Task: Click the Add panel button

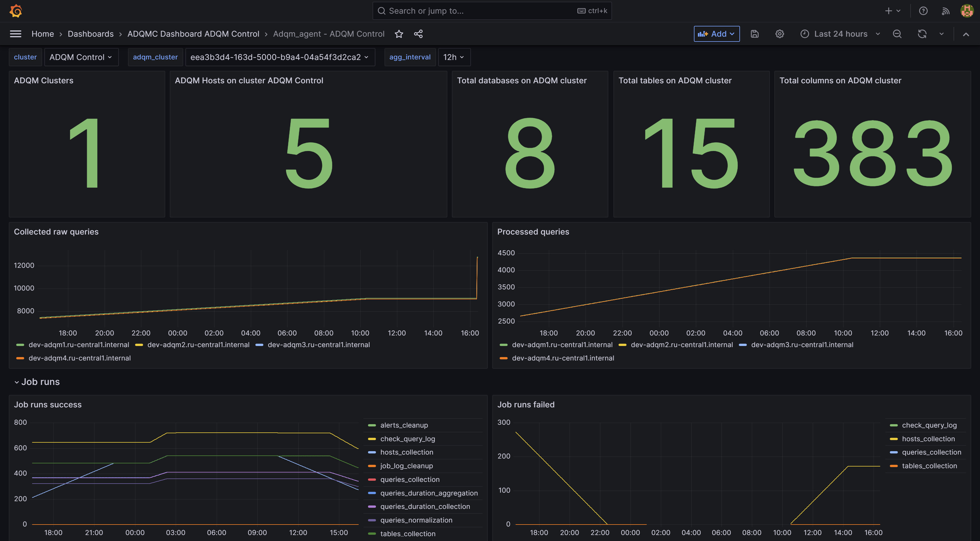Action: [717, 34]
